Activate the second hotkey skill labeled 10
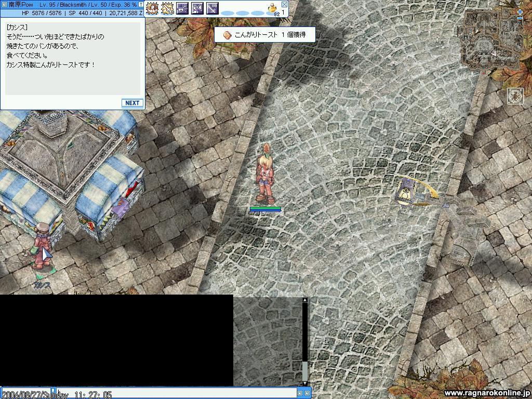Viewport: 532px width, 399px height. point(167,8)
